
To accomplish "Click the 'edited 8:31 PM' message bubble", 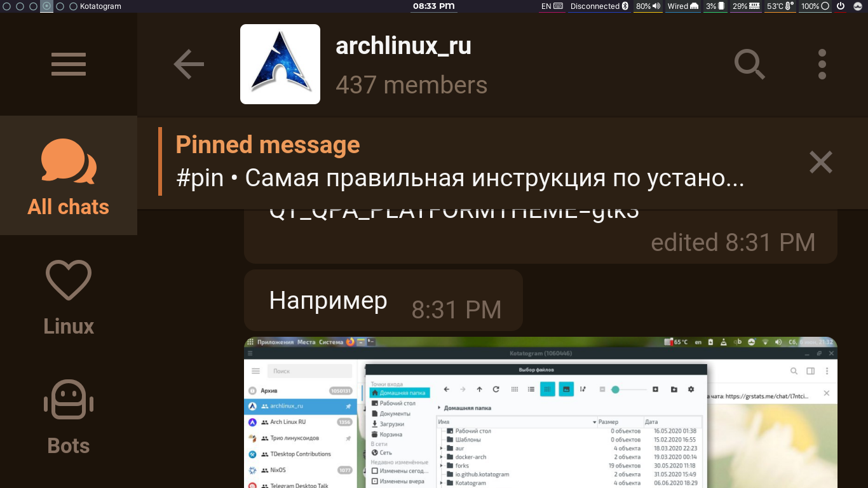I will point(541,235).
